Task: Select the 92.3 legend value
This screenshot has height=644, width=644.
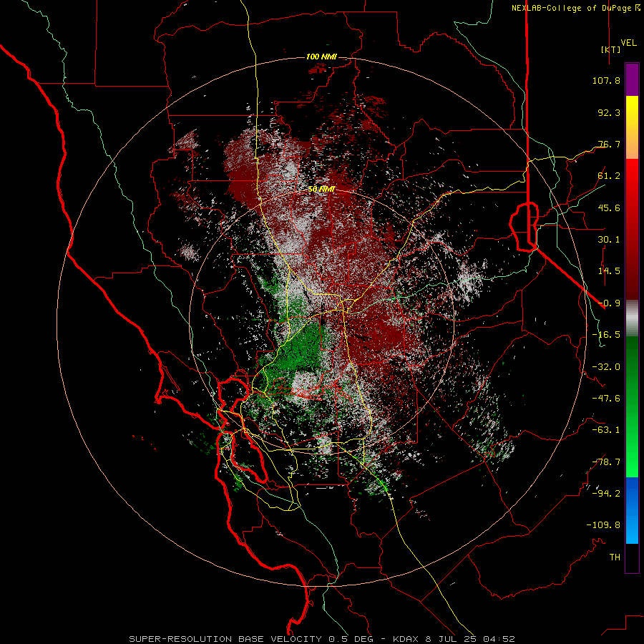Action: (609, 112)
